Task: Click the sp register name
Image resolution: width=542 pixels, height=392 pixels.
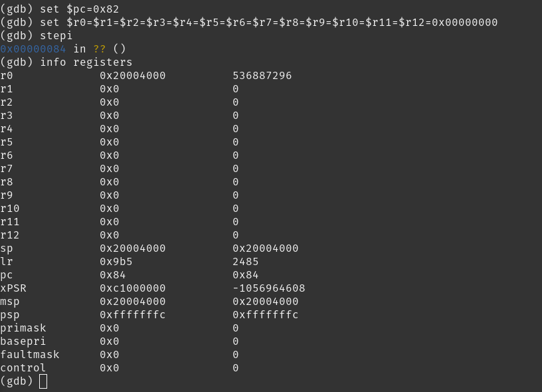Action: click(7, 248)
